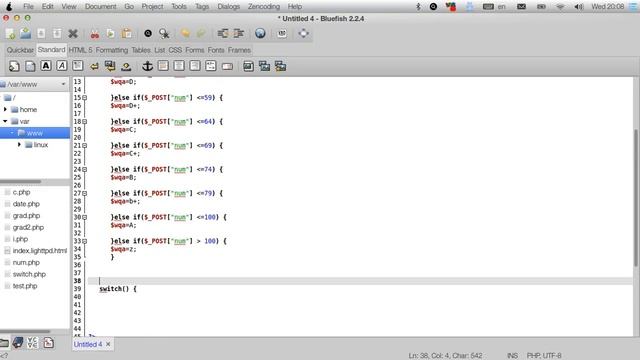This screenshot has height=360, width=640.
Task: Open the HTML QuickStart dialog icon
Action: point(14,66)
